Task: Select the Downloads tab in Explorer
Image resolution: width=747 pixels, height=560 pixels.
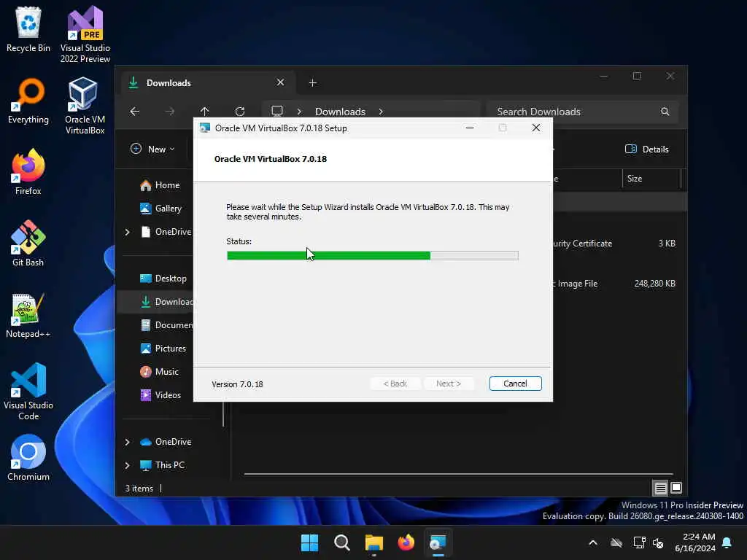Action: [208, 83]
